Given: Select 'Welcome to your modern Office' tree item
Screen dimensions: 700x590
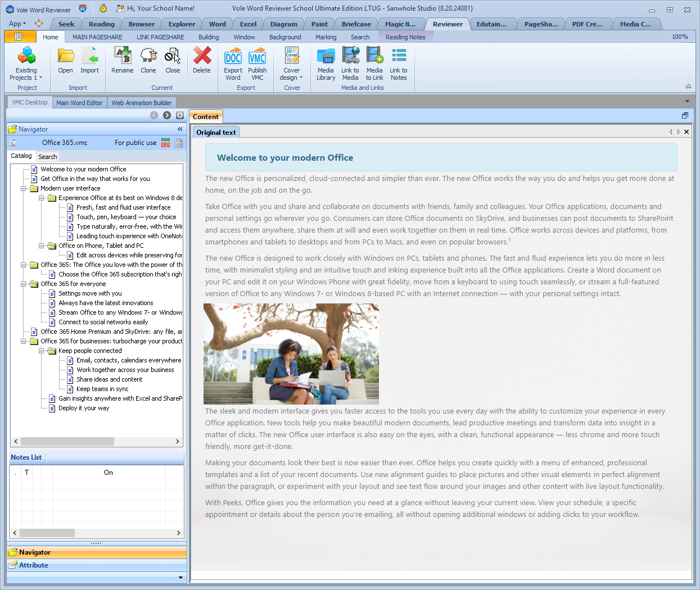Looking at the screenshot, I should pyautogui.click(x=83, y=169).
